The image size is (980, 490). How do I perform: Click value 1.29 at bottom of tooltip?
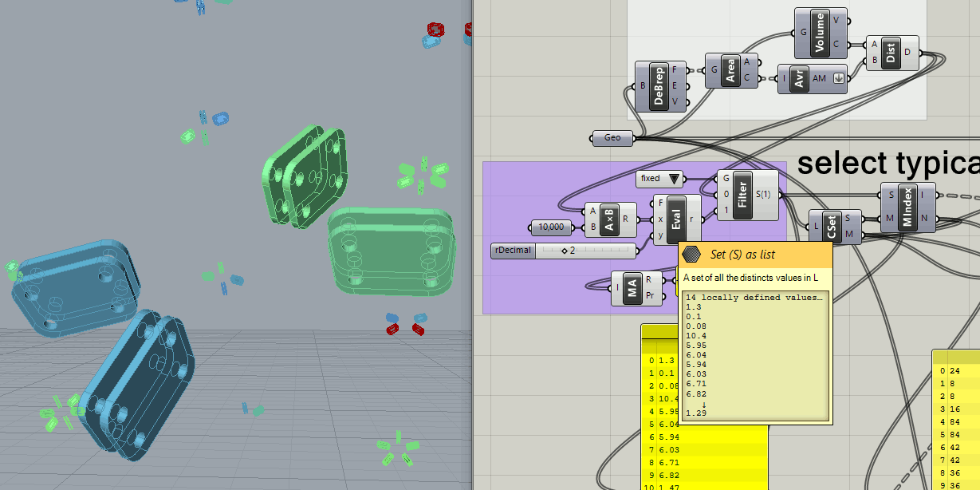(695, 413)
